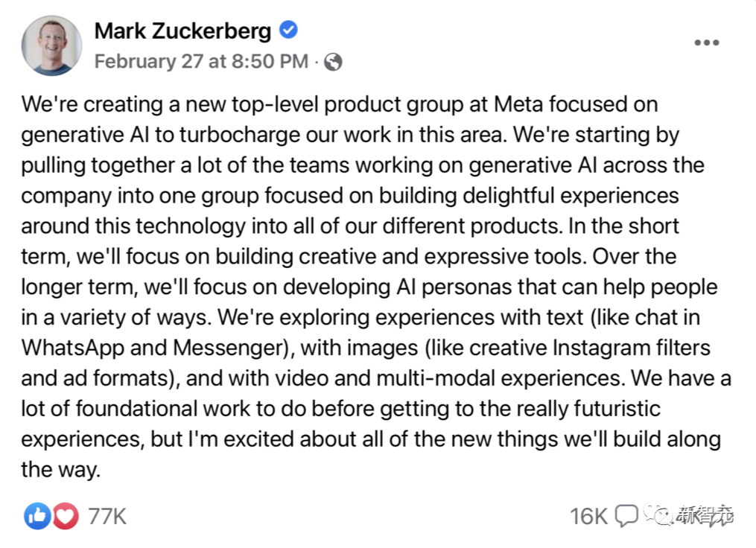Open Mark Zuckerberg's profile picture
This screenshot has height=548, width=756.
tap(51, 45)
